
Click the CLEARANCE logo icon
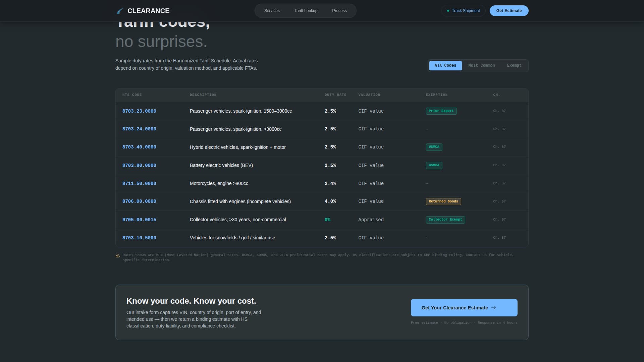(x=120, y=11)
